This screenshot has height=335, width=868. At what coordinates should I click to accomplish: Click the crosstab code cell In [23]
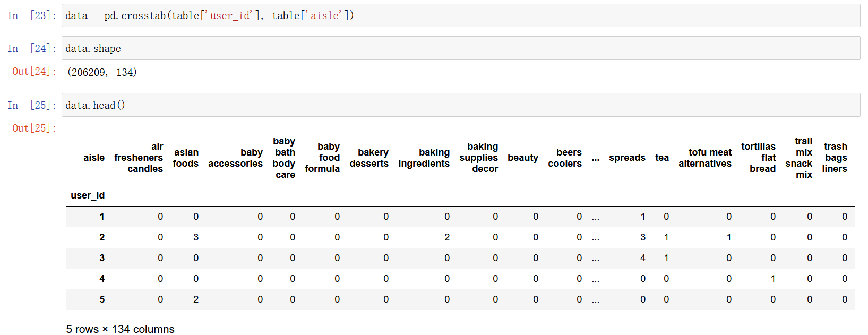tap(460, 15)
